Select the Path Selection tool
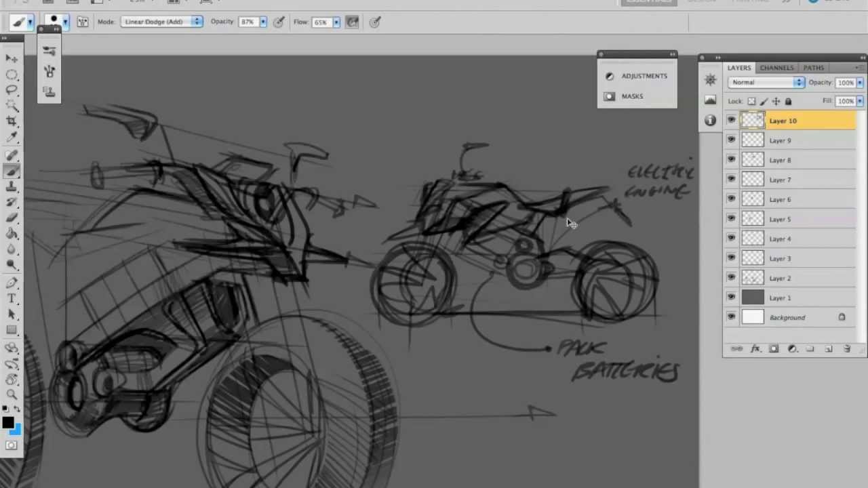Image resolution: width=868 pixels, height=488 pixels. pos(12,314)
